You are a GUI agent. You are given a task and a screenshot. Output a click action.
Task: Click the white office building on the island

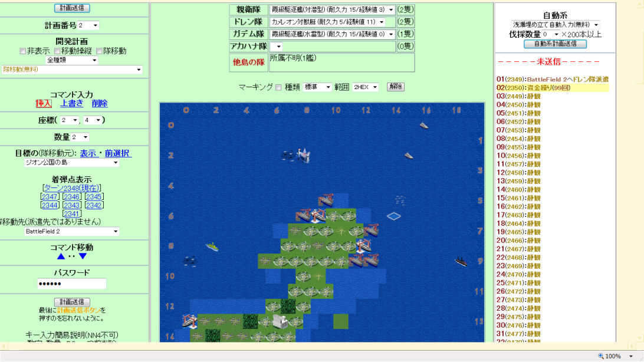coord(280,321)
